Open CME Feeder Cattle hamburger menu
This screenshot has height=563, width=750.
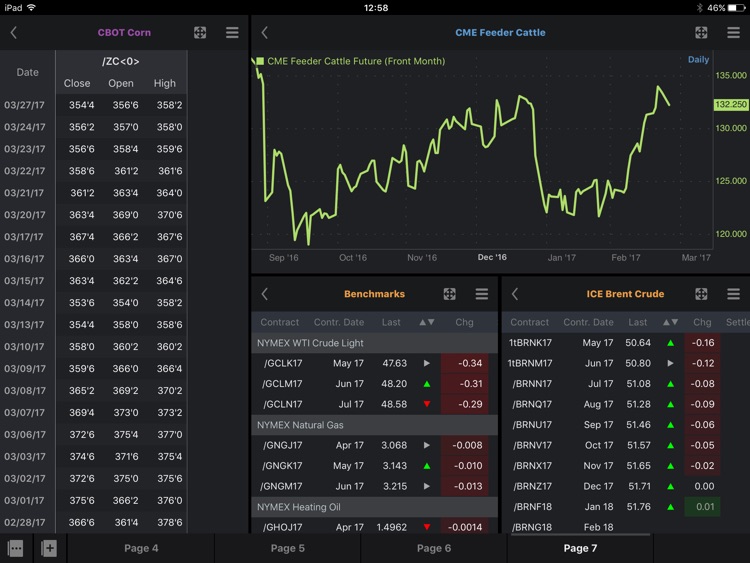coord(733,33)
